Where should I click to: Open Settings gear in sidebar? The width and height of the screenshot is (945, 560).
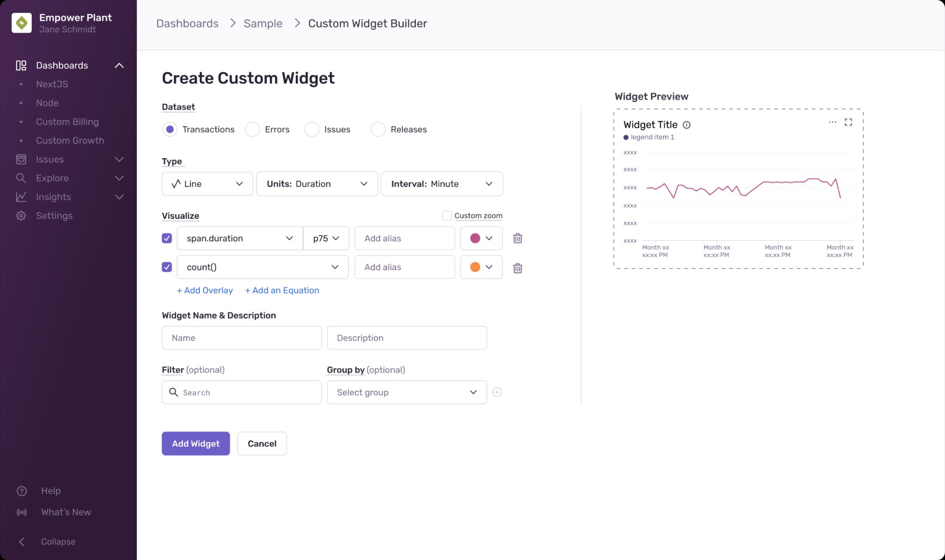click(21, 216)
